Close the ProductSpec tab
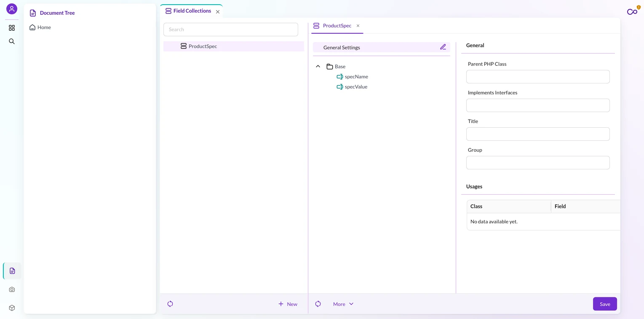 point(358,26)
